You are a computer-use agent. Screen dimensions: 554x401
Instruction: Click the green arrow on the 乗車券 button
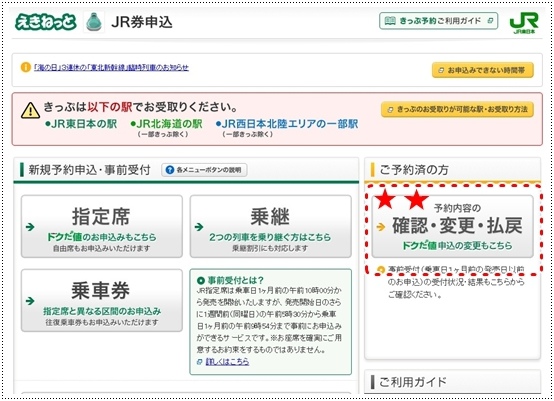point(30,301)
